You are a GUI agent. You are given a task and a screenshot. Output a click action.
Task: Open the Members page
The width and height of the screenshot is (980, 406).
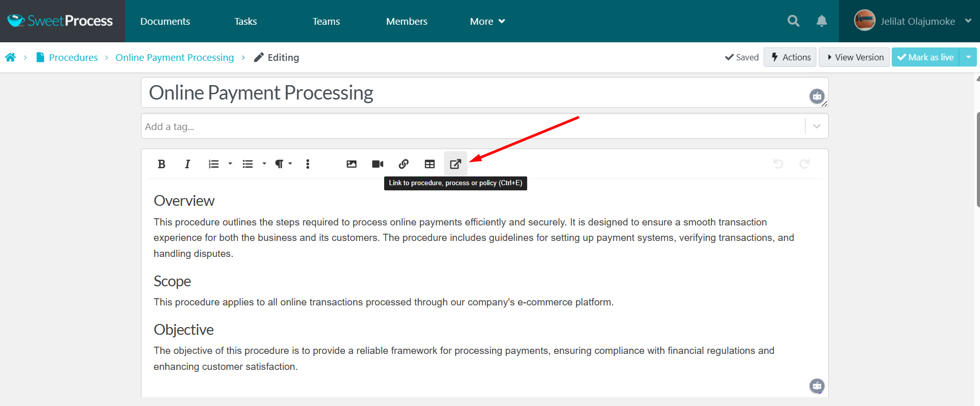(406, 21)
